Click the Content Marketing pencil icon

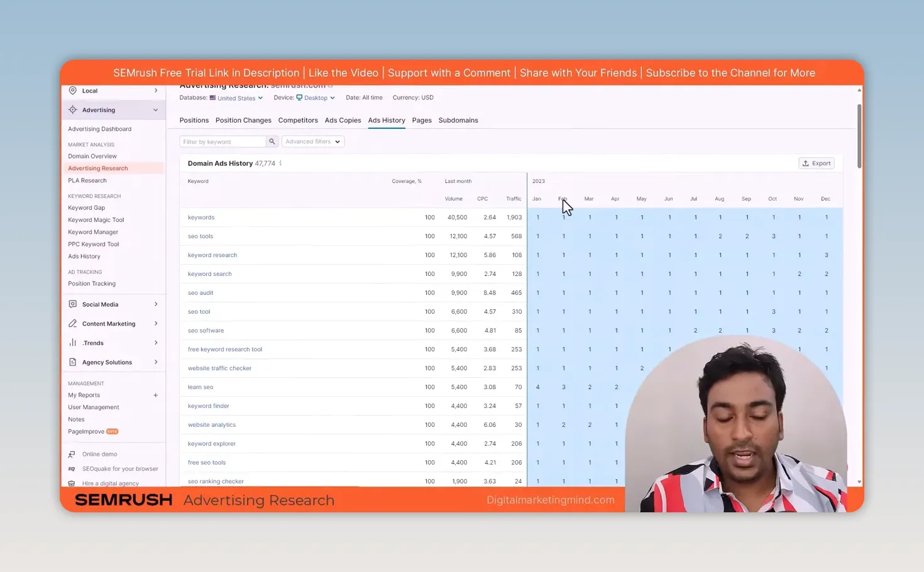(73, 324)
